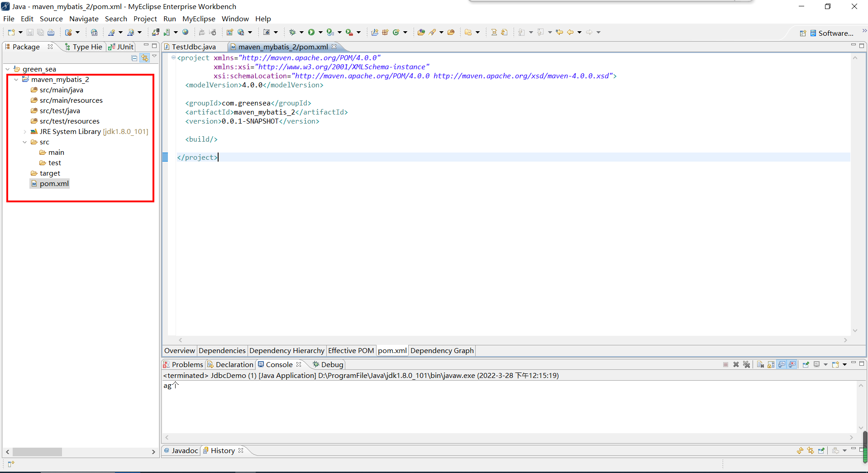The height and width of the screenshot is (473, 868).
Task: Minimize the Package Explorer panel
Action: 146,45
